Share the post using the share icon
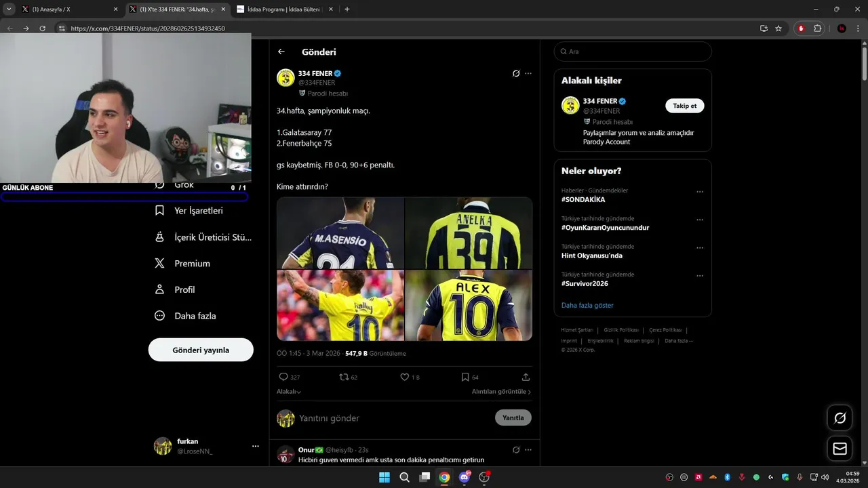Screen dimensions: 868x488 (x=526, y=377)
